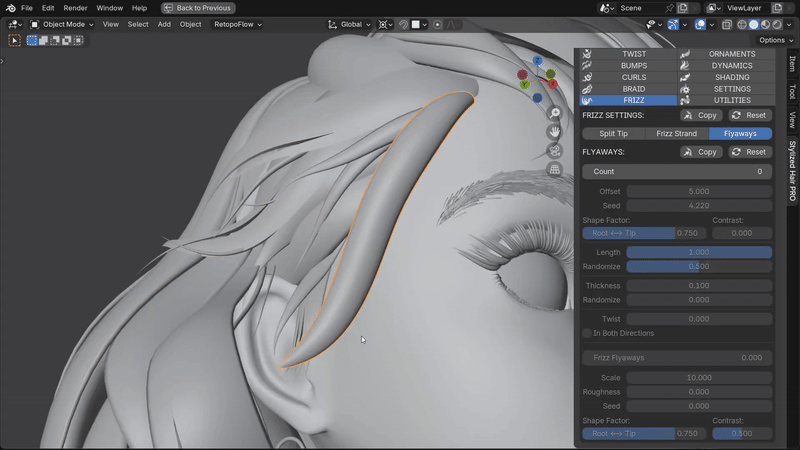Click the pan hand viewport icon
The height and width of the screenshot is (450, 800).
555,132
